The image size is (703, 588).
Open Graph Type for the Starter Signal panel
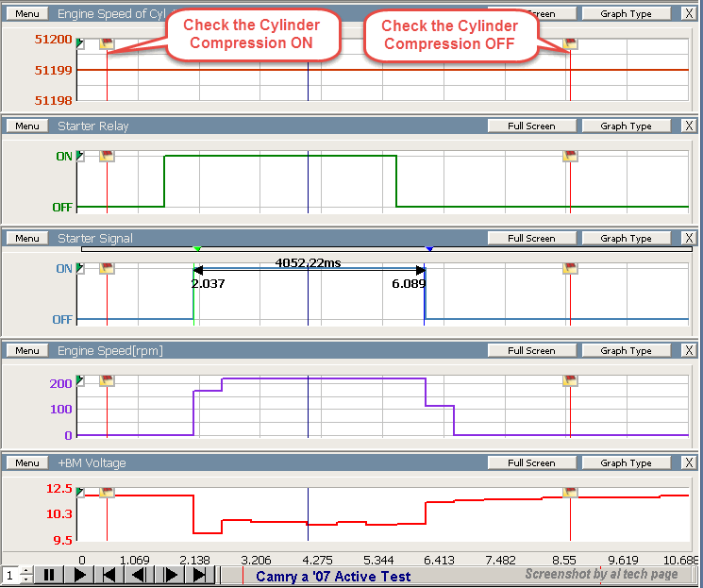(627, 239)
